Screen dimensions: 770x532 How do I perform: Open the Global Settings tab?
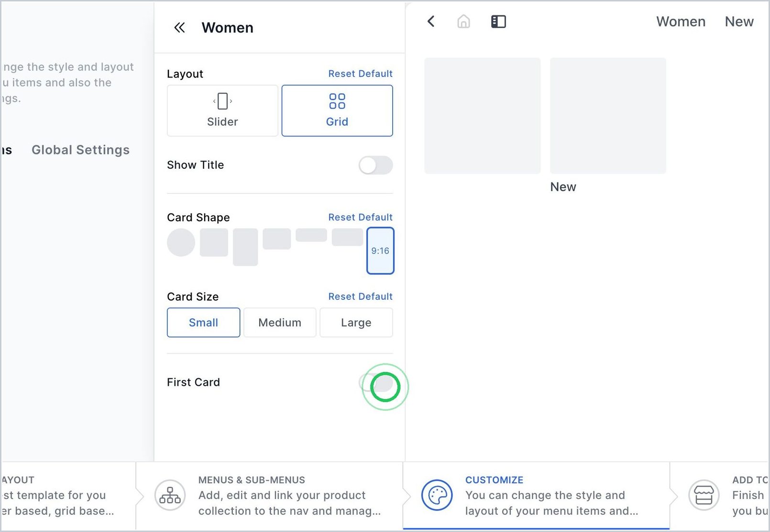point(80,150)
